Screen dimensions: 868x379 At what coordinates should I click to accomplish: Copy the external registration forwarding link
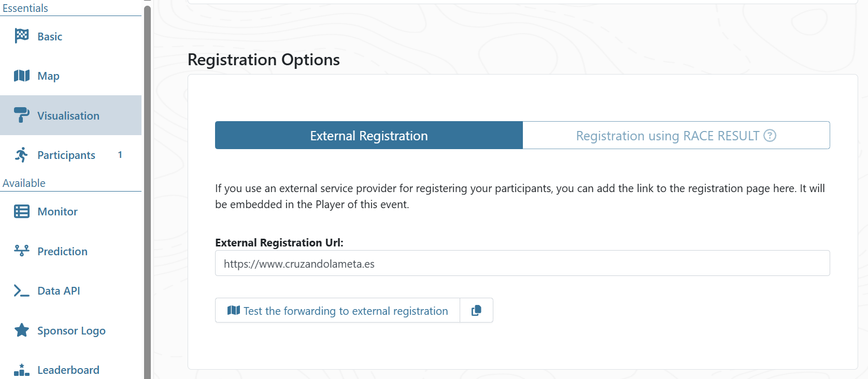(476, 311)
